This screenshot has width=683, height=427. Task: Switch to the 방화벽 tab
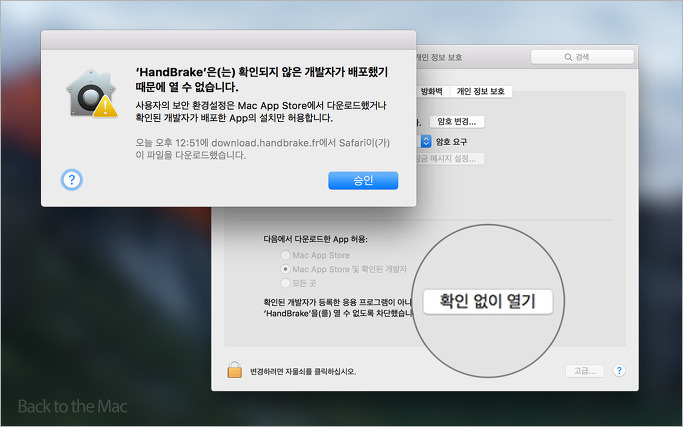[x=432, y=91]
